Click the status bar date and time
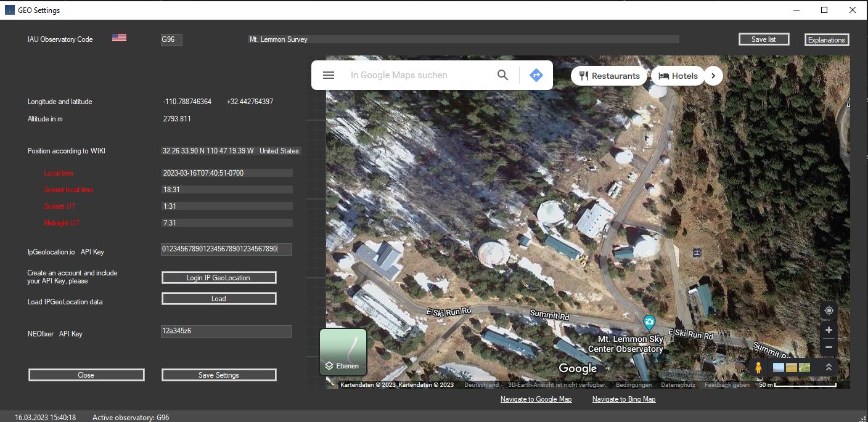Image resolution: width=868 pixels, height=422 pixels. pyautogui.click(x=46, y=418)
